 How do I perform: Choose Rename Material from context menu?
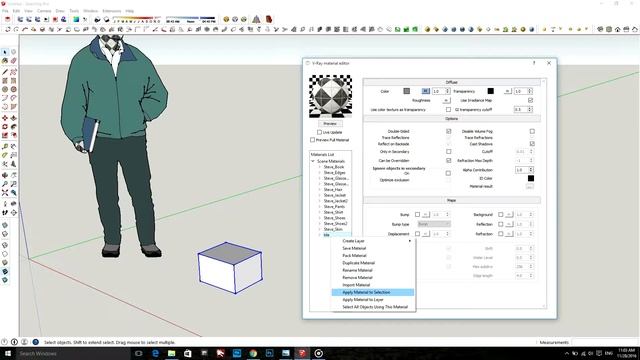pos(373,270)
